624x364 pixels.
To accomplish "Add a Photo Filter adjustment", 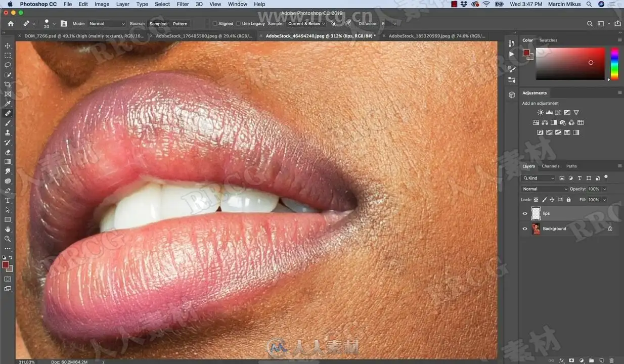I will 563,122.
